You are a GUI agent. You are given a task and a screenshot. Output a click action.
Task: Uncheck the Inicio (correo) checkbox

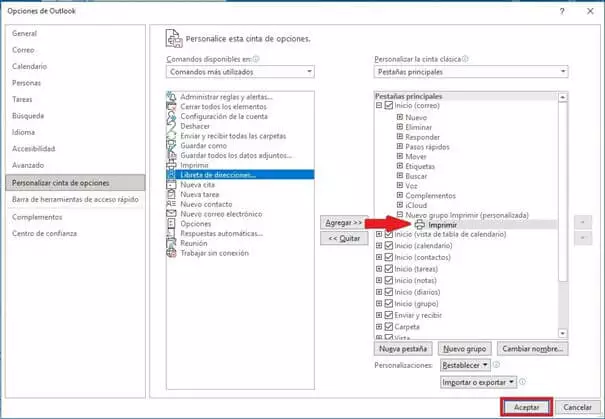click(x=389, y=105)
